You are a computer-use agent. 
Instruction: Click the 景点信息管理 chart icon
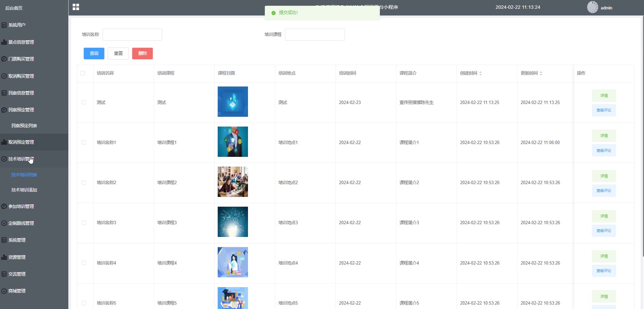[x=4, y=42]
